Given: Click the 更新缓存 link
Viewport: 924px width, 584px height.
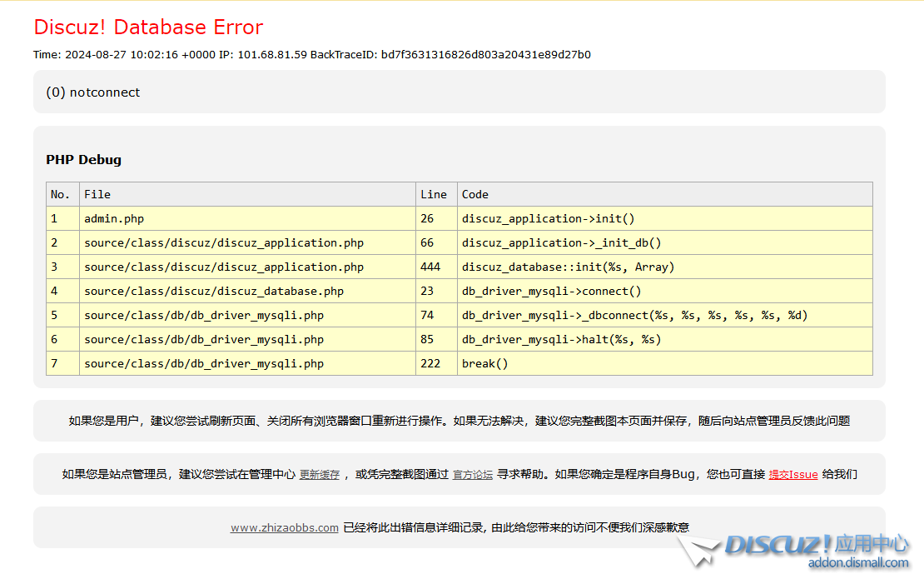Looking at the screenshot, I should pyautogui.click(x=320, y=475).
